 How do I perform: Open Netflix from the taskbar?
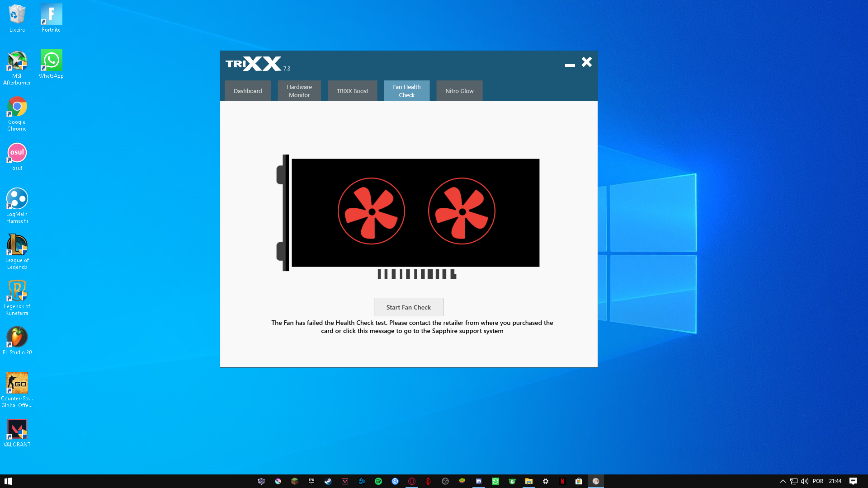tap(562, 481)
